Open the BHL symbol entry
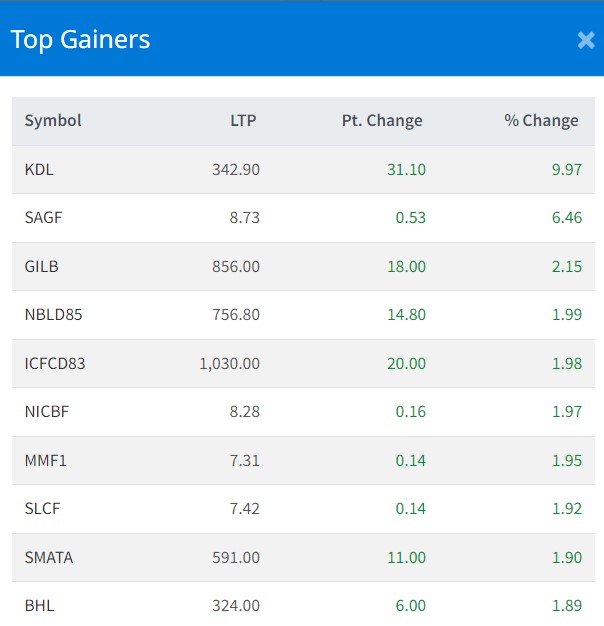This screenshot has height=626, width=604. pyautogui.click(x=39, y=605)
